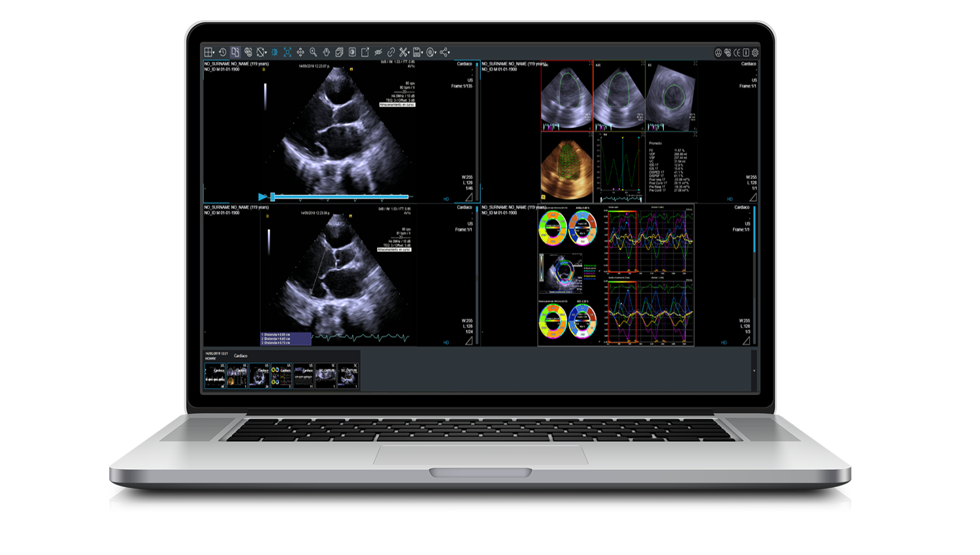980x555 pixels.
Task: Click the '14/05/2019 12:27' study date text
Action: click(217, 353)
